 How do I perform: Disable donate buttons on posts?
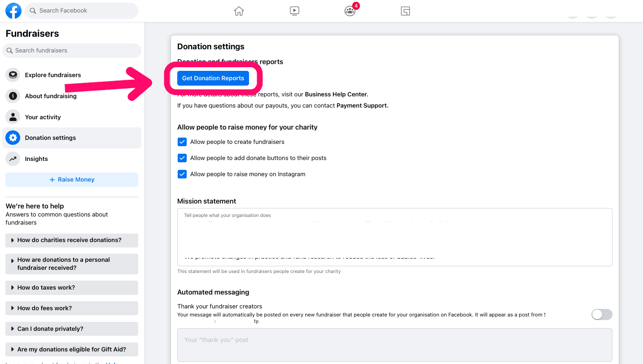182,158
